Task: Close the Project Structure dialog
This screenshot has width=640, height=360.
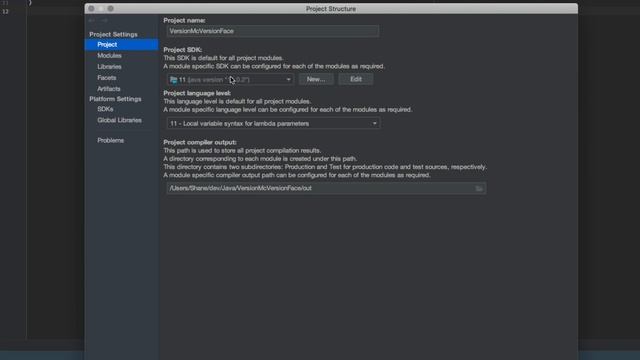Action: point(91,9)
